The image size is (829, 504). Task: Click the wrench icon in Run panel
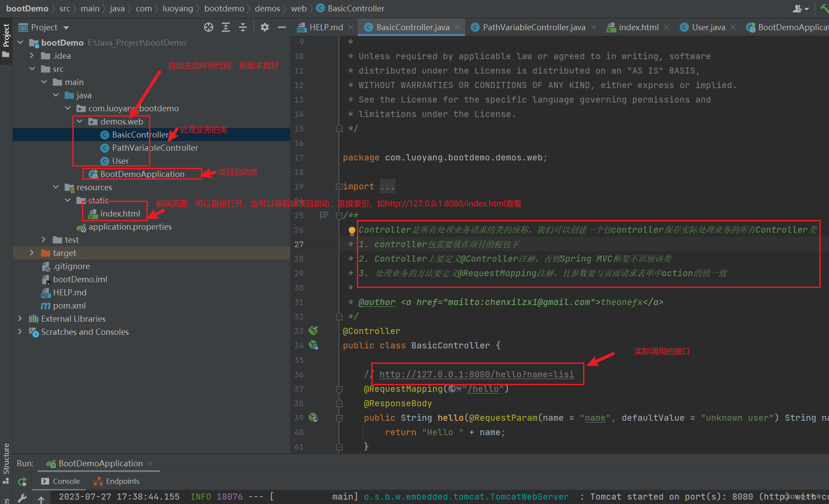click(22, 498)
